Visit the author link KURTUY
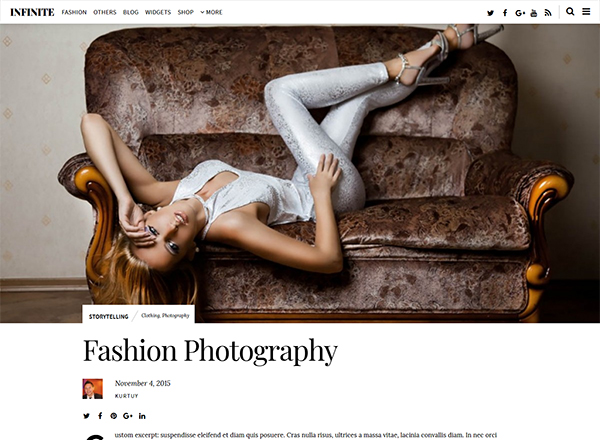Screen dimensions: 600x440 [127, 396]
